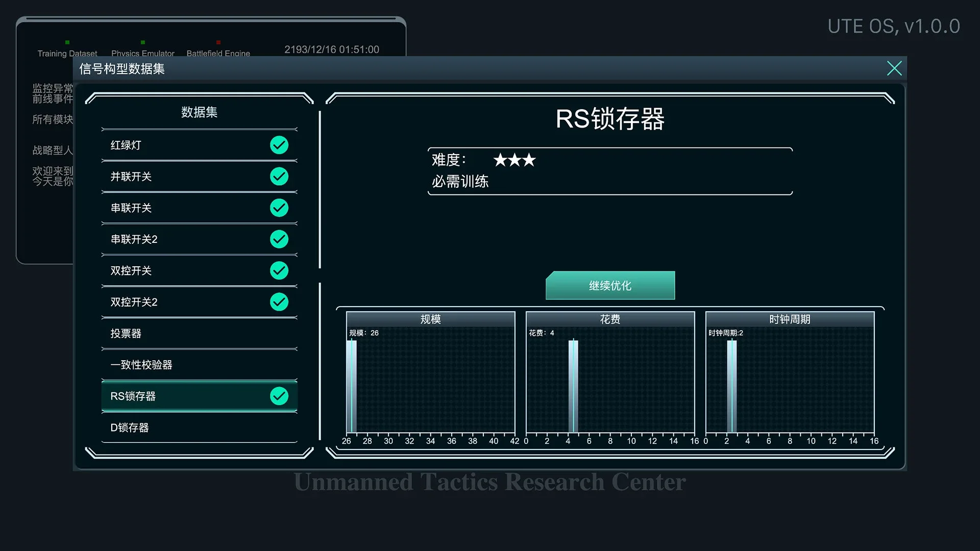Viewport: 980px width, 551px height.
Task: Click the 花费 chart header
Action: 610,319
